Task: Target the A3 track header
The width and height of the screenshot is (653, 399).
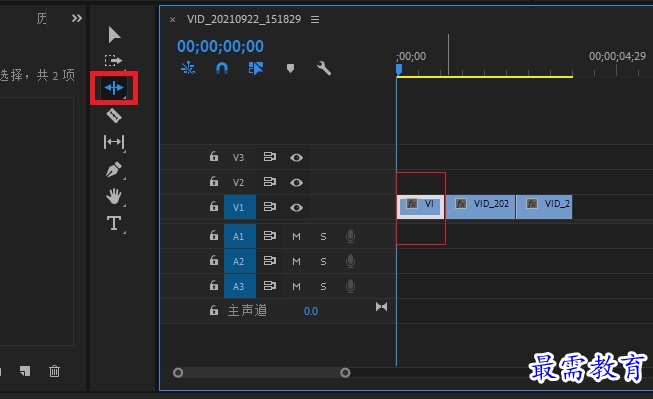Action: click(239, 286)
